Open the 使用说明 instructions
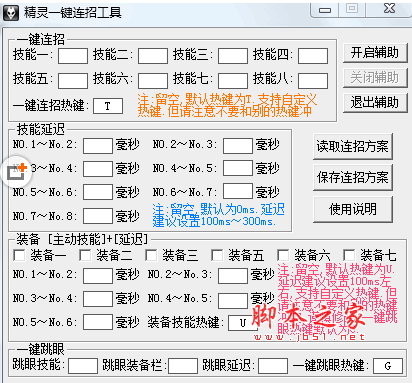412x383 pixels. pyautogui.click(x=353, y=209)
